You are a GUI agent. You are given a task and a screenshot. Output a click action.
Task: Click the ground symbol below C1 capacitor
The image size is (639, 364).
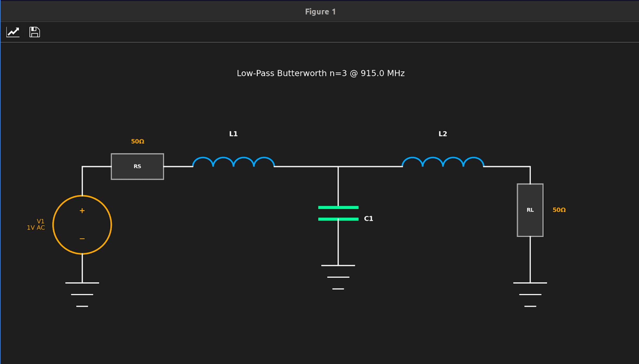[x=338, y=277]
